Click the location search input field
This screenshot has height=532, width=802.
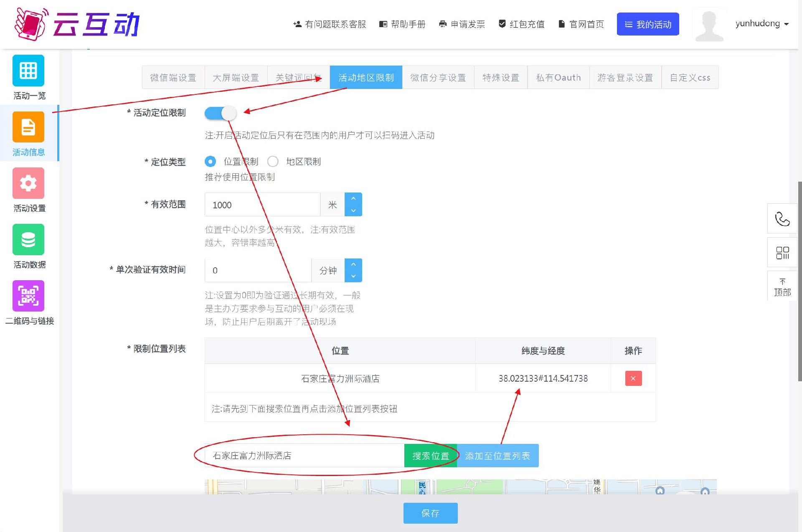point(301,456)
